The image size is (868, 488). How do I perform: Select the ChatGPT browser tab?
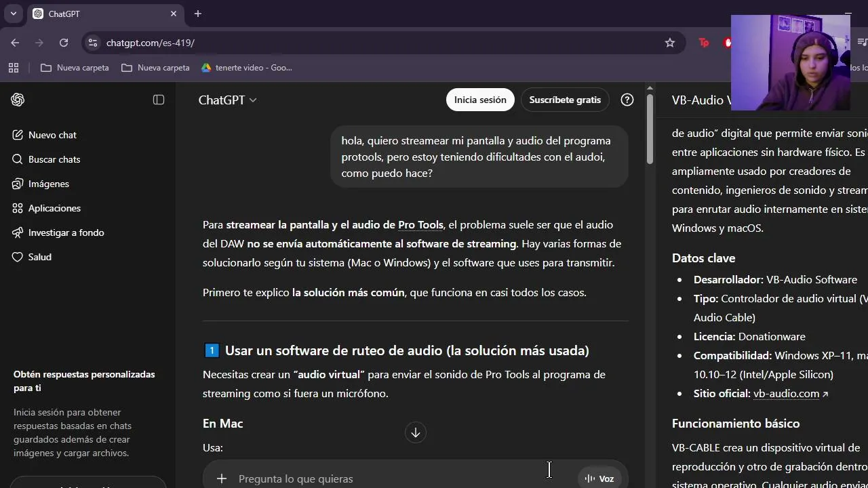point(105,14)
